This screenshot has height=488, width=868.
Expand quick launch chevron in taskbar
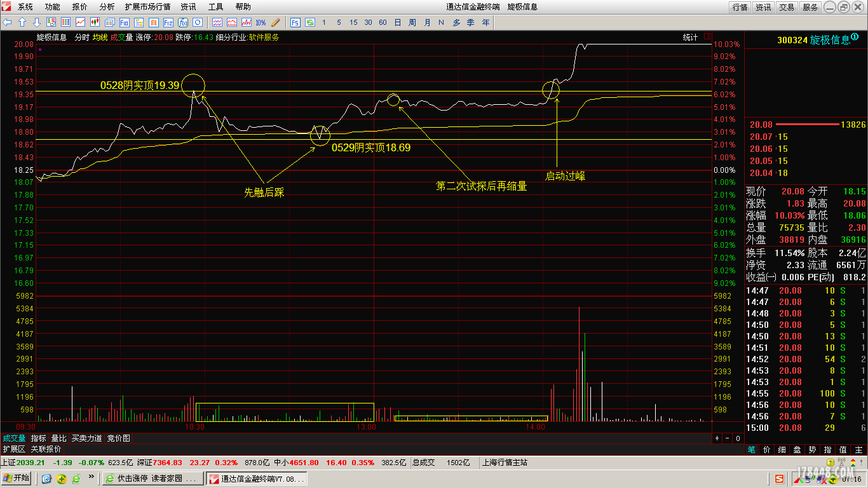click(x=90, y=477)
